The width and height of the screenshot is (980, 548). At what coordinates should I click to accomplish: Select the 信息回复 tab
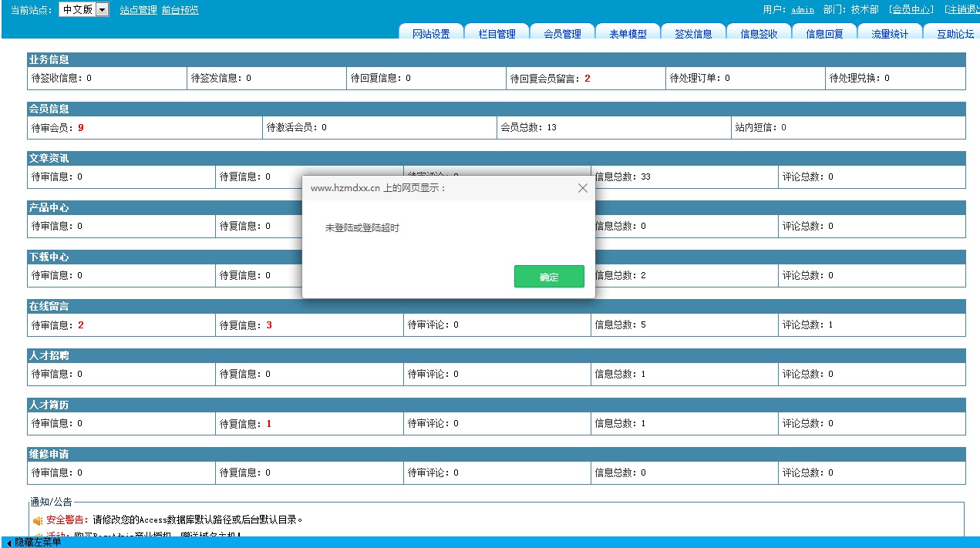click(x=824, y=34)
